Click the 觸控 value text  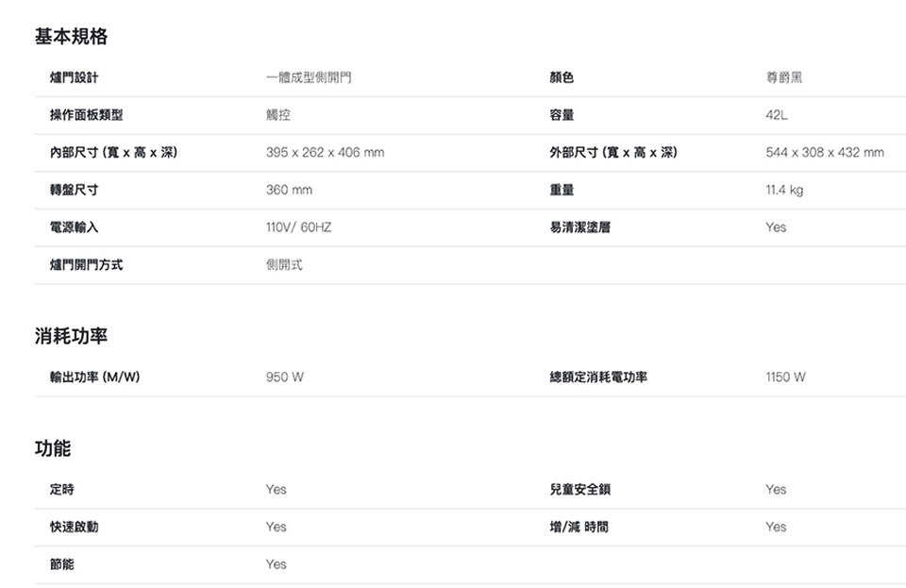[x=278, y=115]
